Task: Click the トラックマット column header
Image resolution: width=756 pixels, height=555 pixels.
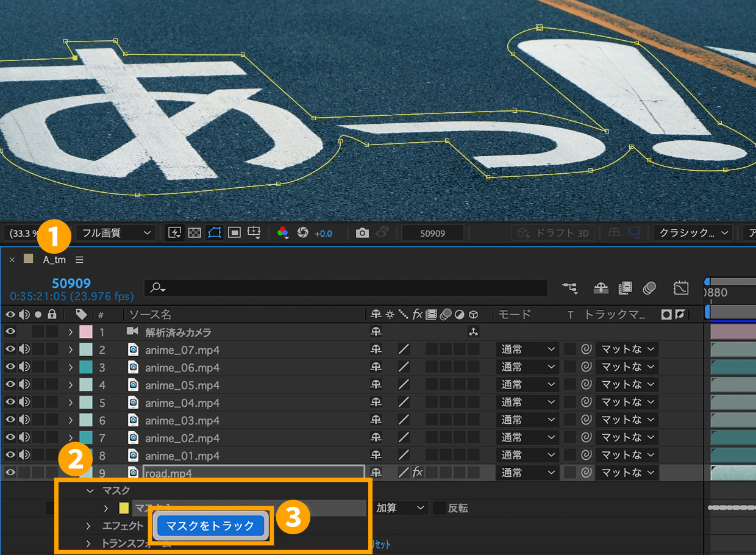Action: tap(615, 315)
